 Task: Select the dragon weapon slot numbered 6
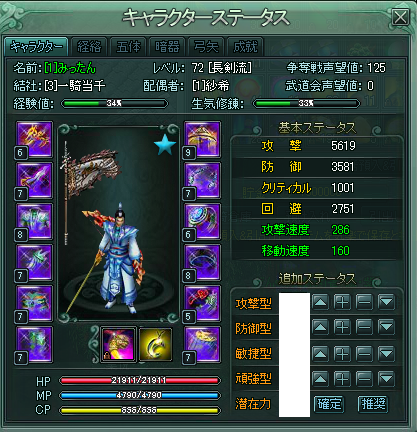pos(34,139)
